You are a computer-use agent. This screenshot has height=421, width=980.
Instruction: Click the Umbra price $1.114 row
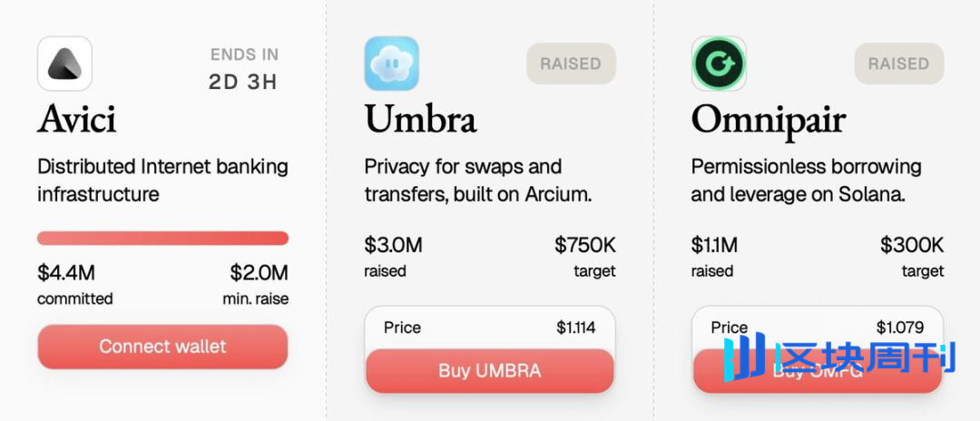(x=489, y=328)
